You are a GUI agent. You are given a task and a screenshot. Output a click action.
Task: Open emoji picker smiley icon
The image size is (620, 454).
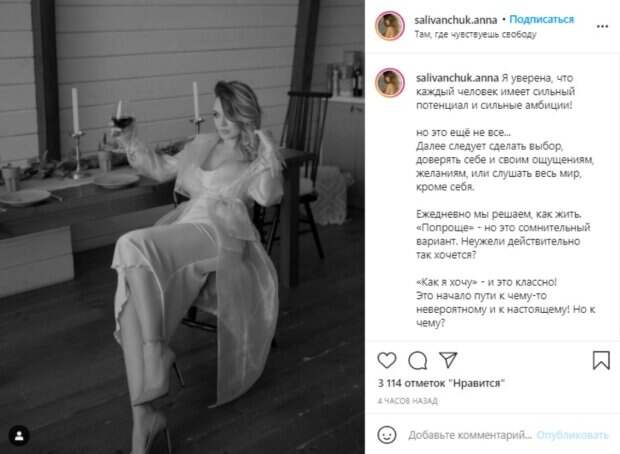click(387, 435)
